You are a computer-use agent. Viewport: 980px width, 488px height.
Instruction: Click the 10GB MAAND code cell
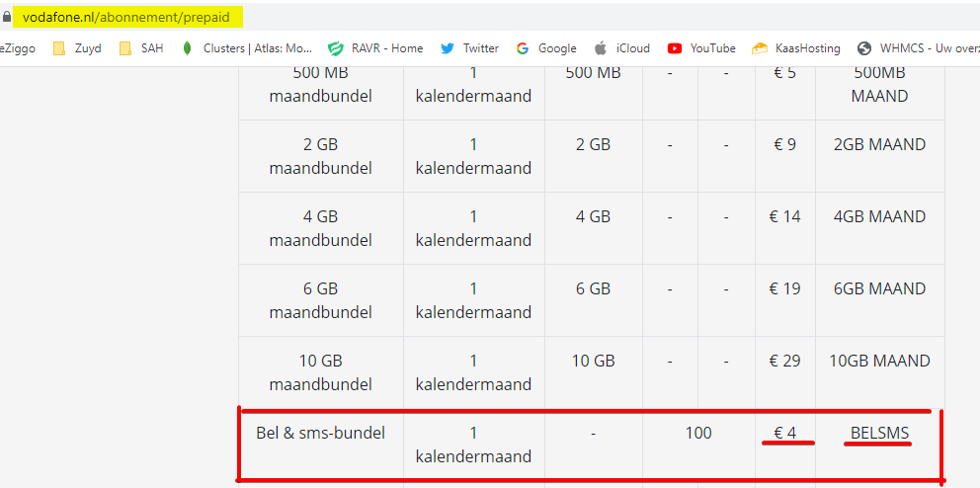point(879,361)
